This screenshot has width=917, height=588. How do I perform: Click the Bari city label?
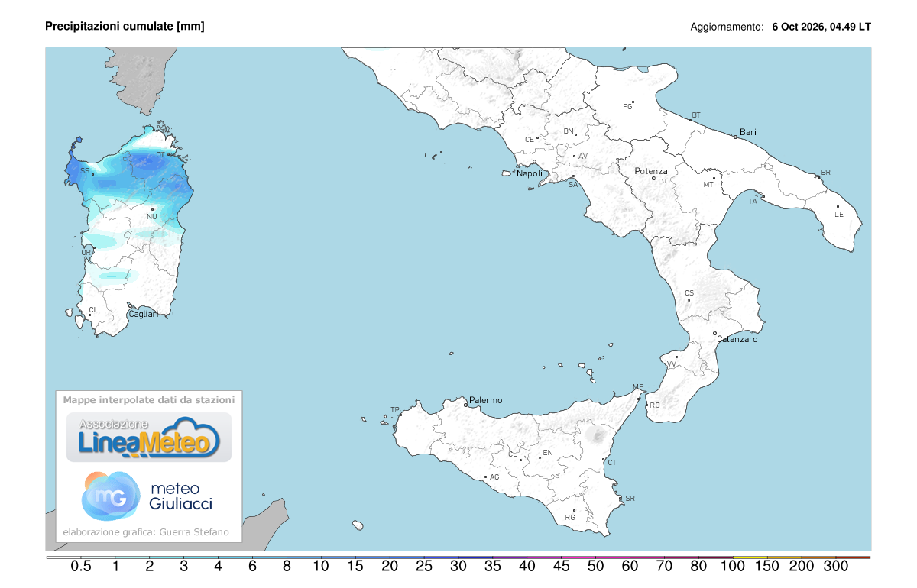[x=748, y=132]
